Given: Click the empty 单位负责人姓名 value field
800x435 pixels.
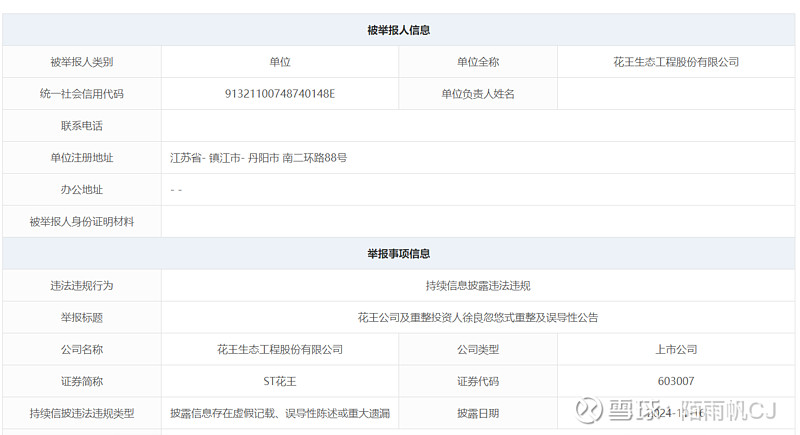Looking at the screenshot, I should point(676,94).
